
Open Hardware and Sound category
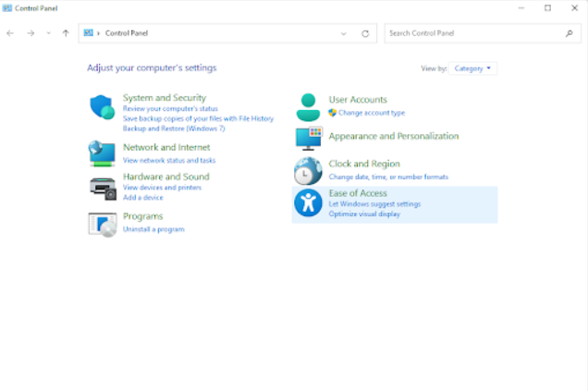pyautogui.click(x=166, y=177)
